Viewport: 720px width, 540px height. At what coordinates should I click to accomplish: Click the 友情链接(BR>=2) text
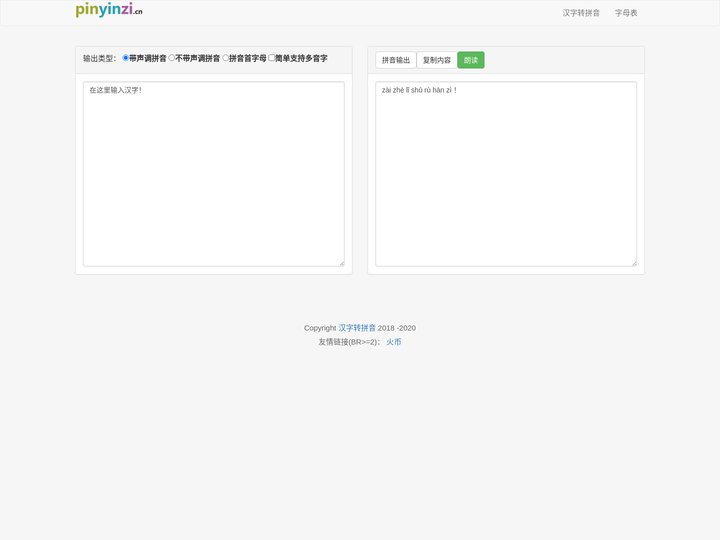(349, 342)
